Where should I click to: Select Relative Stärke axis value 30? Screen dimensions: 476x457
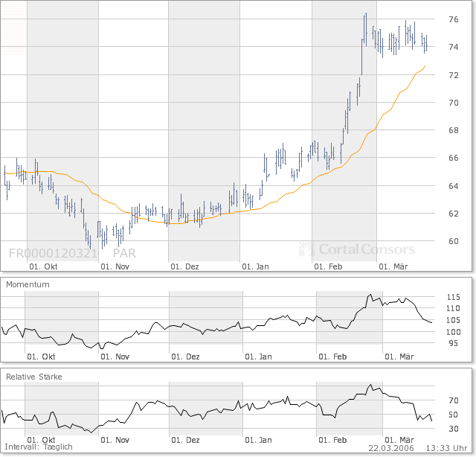[454, 429]
